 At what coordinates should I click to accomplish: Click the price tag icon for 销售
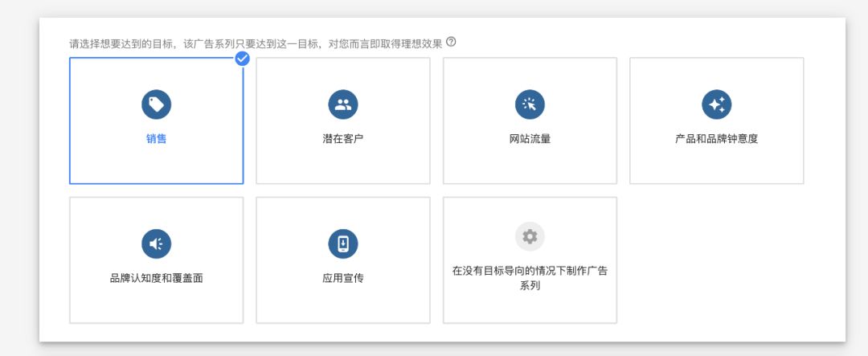pyautogui.click(x=156, y=104)
